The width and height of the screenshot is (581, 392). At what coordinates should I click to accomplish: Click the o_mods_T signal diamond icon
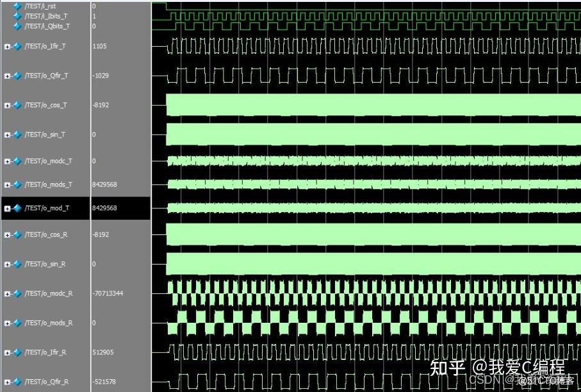click(17, 184)
